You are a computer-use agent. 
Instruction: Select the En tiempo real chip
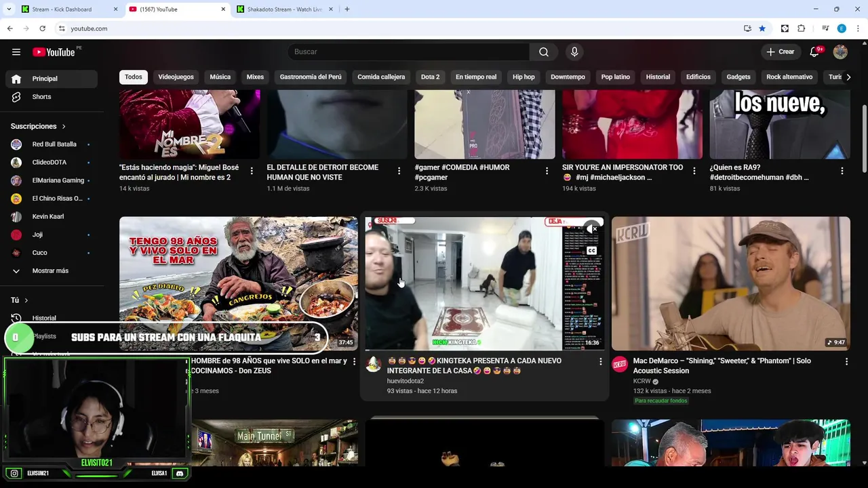click(476, 77)
